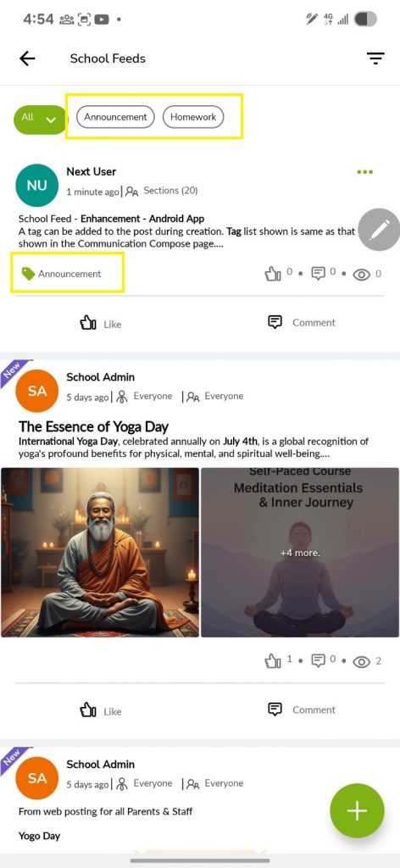Viewport: 400px width, 868px height.
Task: Tap the green plus create-post button
Action: (357, 810)
